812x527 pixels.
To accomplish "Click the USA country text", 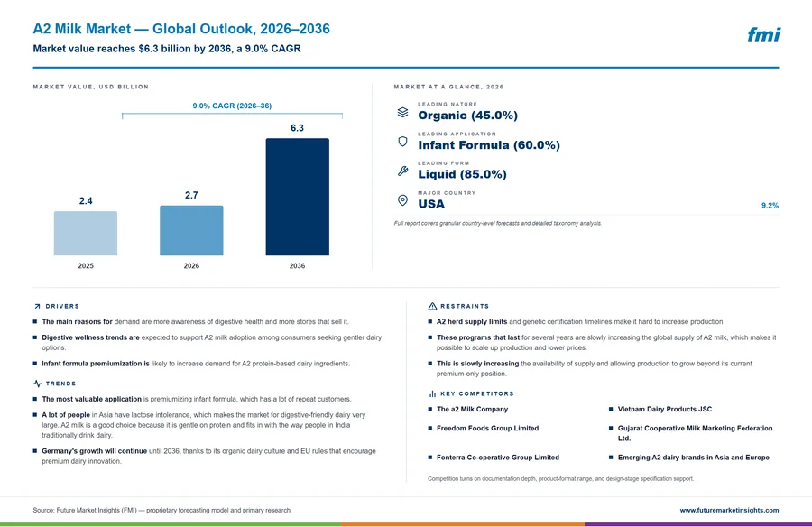I will click(x=431, y=204).
